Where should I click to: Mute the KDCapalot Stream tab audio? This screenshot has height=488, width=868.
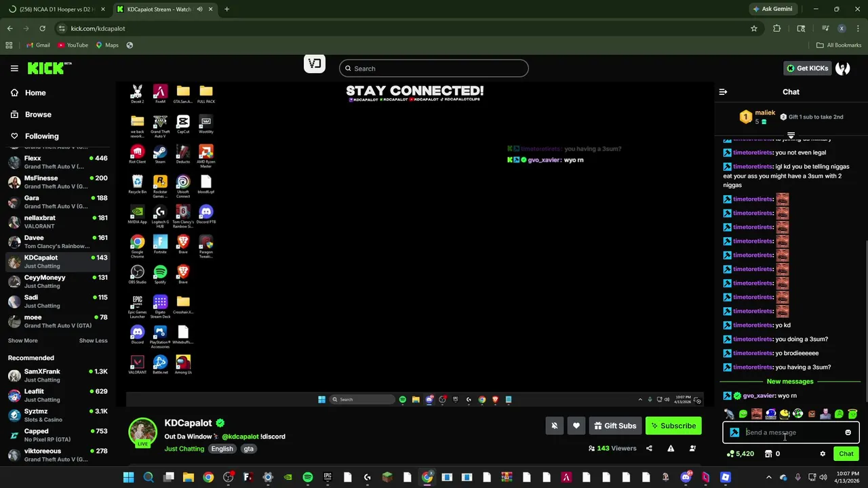pos(199,9)
